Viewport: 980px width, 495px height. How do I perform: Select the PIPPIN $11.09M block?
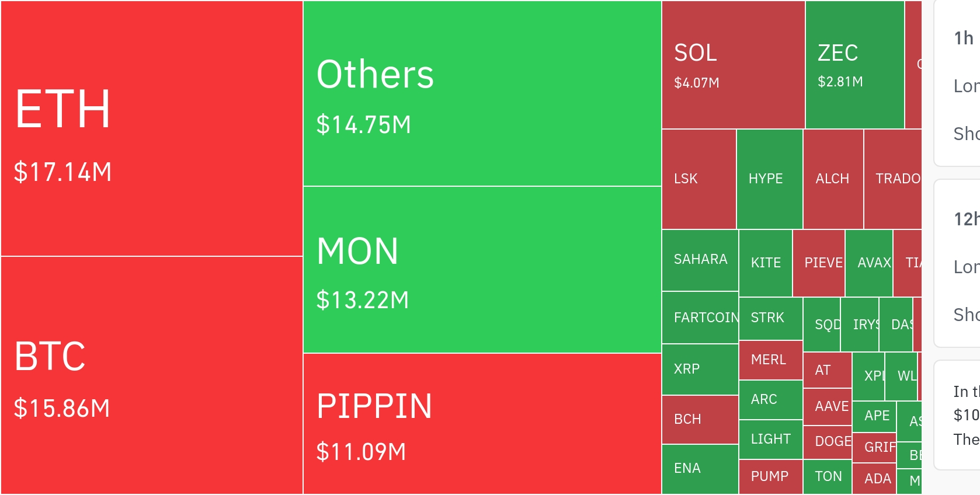[x=482, y=424]
